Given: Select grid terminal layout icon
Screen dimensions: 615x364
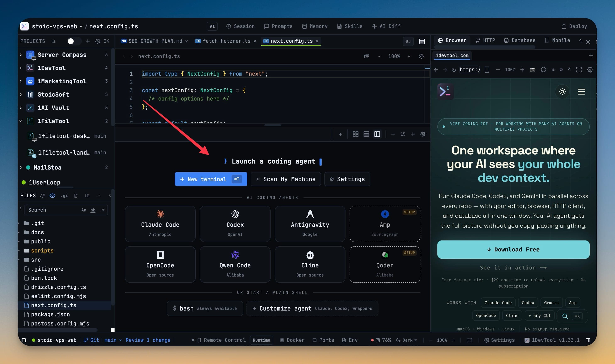Looking at the screenshot, I should pyautogui.click(x=355, y=134).
